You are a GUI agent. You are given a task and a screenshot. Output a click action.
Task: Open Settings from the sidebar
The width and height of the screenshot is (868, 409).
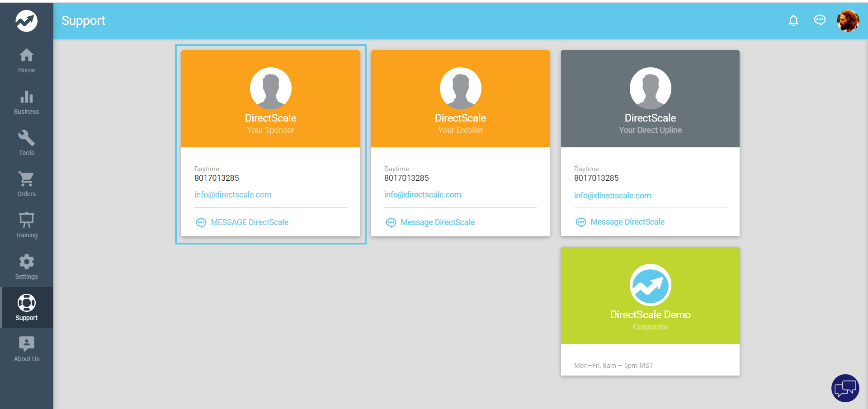26,267
